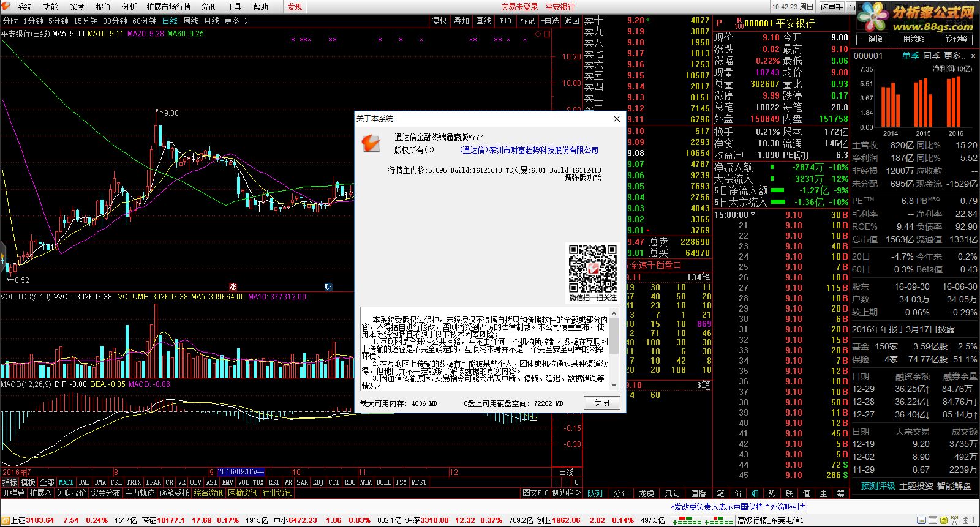Viewport: 980px width, 527px height.
Task: Click the red rectangle icon on chart
Action: point(547,34)
